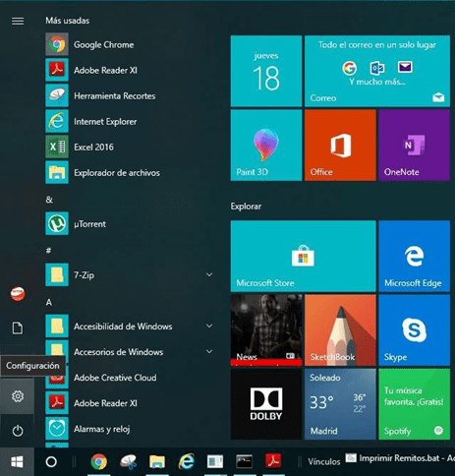
Task: Open Explorador de archivos in app list
Action: pyautogui.click(x=130, y=172)
